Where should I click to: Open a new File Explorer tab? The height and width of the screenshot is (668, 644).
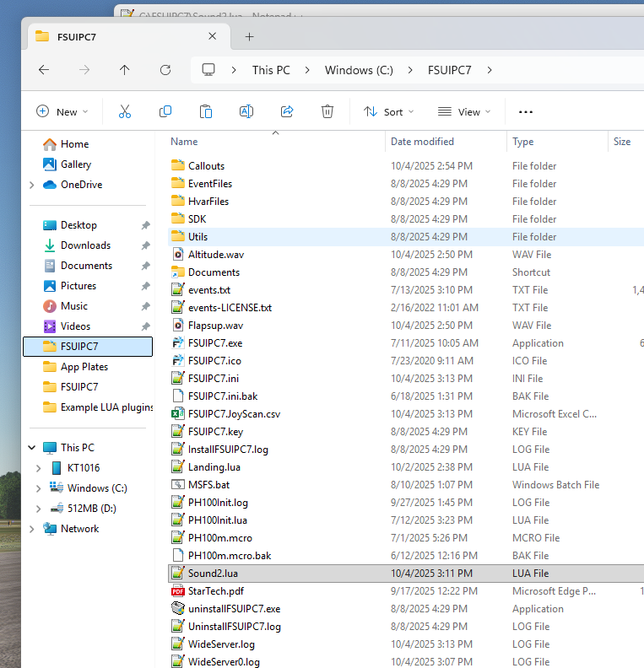click(x=249, y=36)
